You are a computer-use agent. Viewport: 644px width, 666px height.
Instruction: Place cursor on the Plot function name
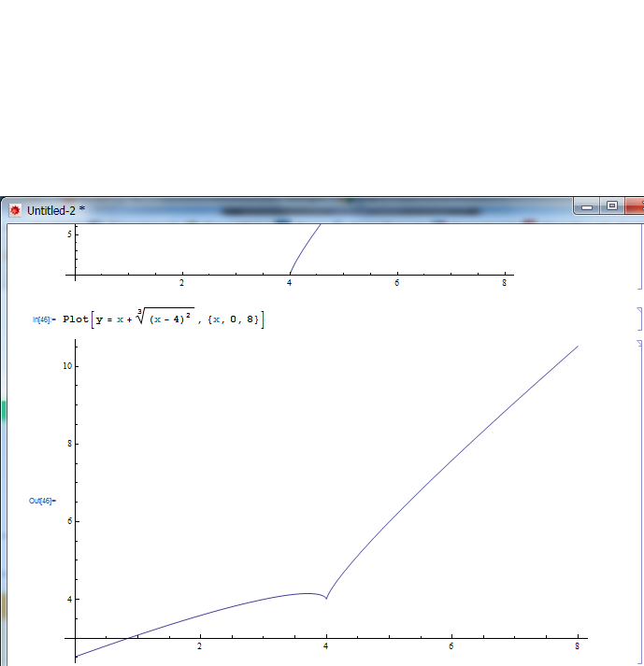coord(75,319)
